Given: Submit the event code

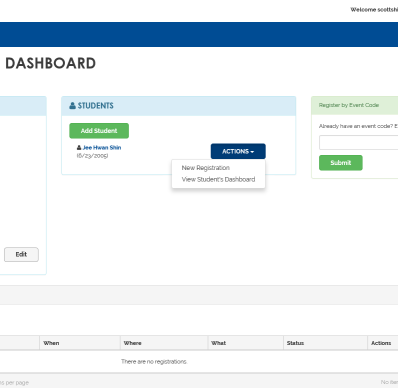Looking at the screenshot, I should (x=341, y=163).
